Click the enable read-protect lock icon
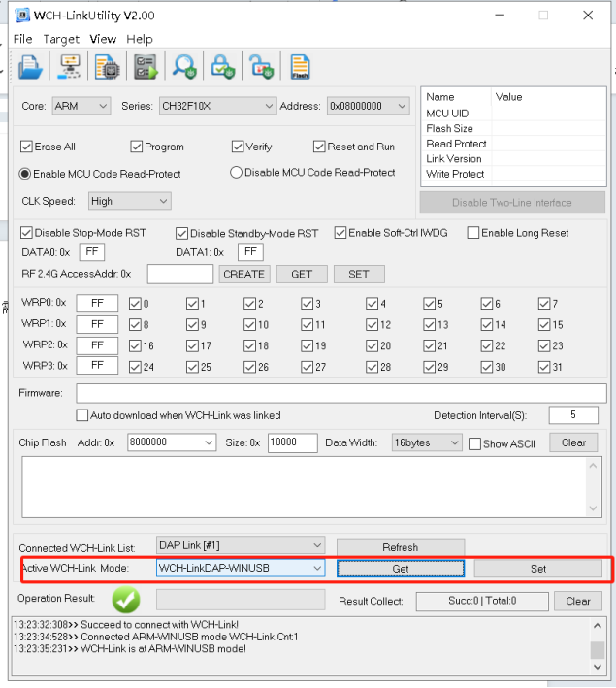 pos(223,67)
